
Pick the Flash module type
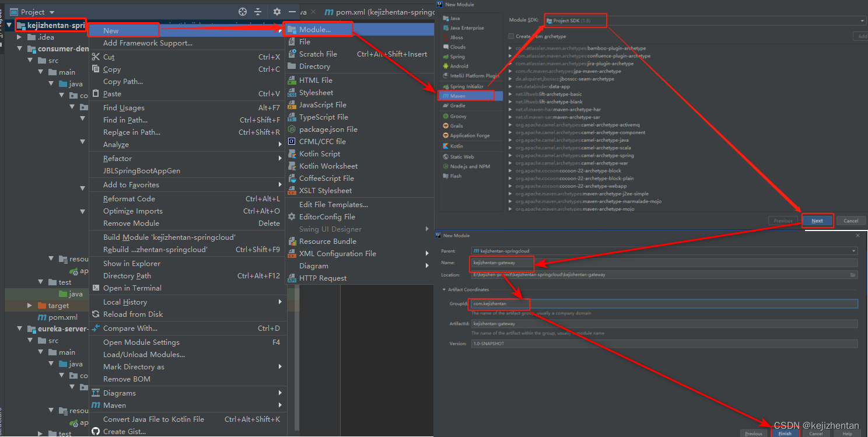click(x=456, y=176)
